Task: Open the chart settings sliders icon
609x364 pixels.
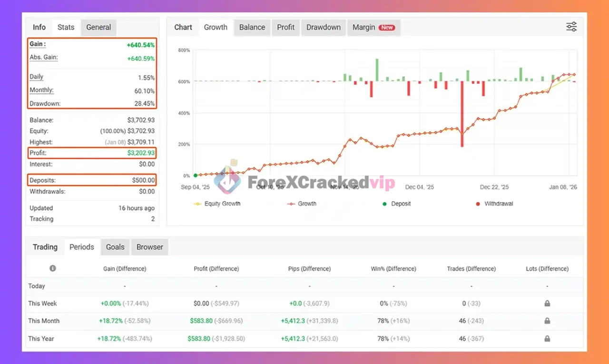Action: point(571,27)
